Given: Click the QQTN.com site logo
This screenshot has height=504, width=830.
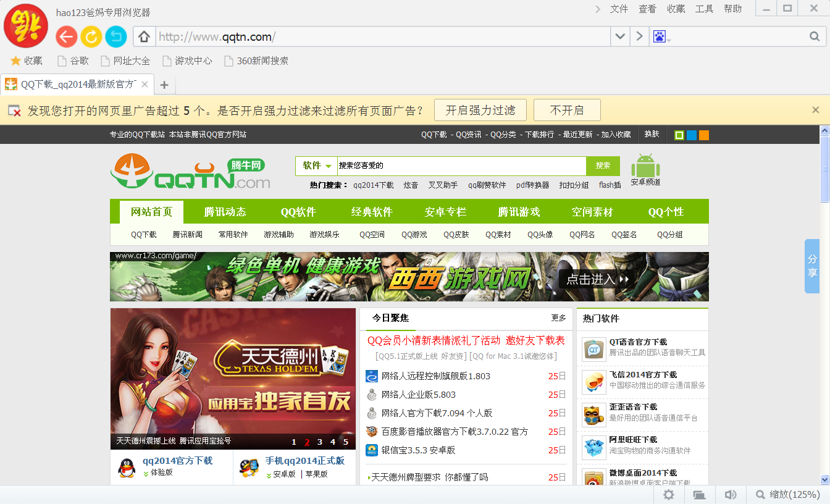Looking at the screenshot, I should (190, 171).
